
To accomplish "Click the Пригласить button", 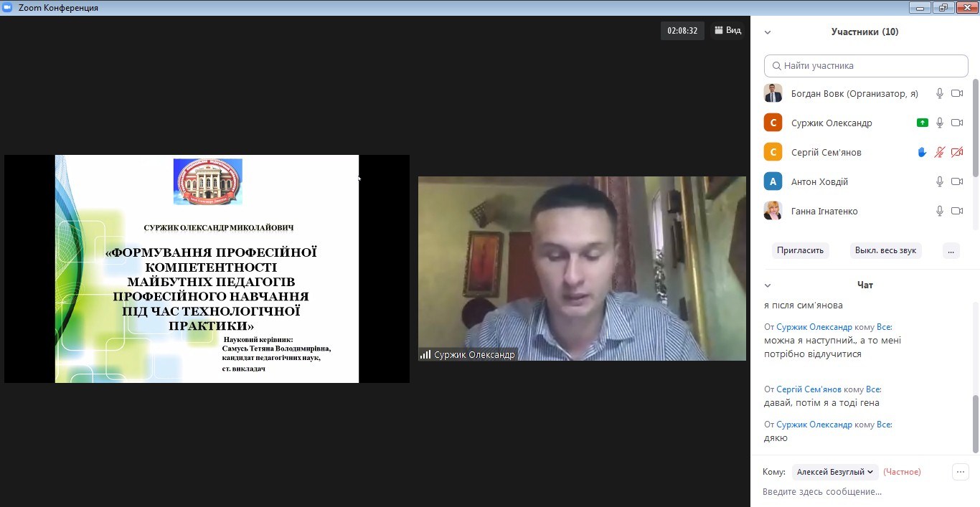I will [800, 251].
